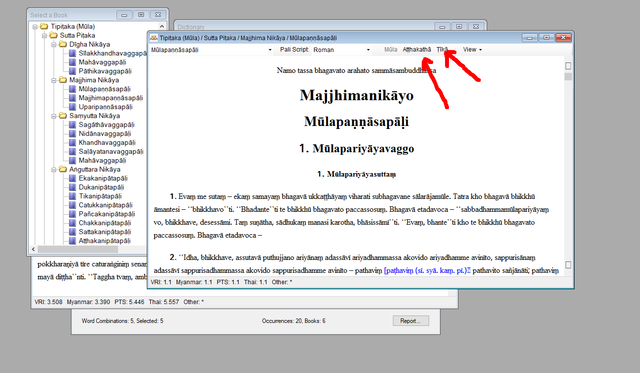Viewport: 640px width, 373px height.
Task: Click 'VRI: 3.508' in the background window status bar
Action: coord(48,302)
